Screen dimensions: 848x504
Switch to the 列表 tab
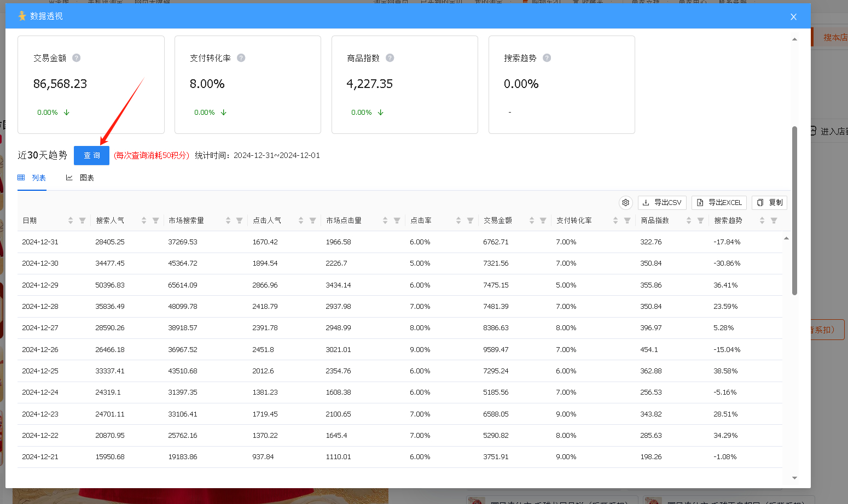32,178
